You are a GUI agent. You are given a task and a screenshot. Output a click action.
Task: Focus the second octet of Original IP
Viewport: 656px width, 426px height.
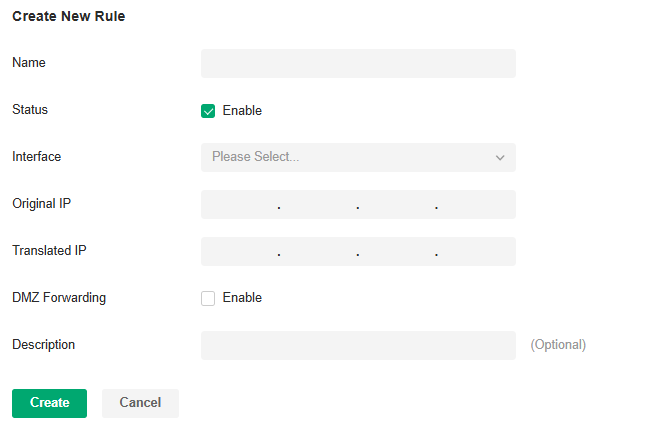pos(318,205)
